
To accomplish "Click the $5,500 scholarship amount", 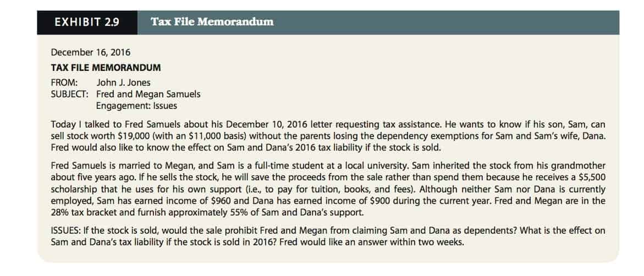I will (593, 176).
